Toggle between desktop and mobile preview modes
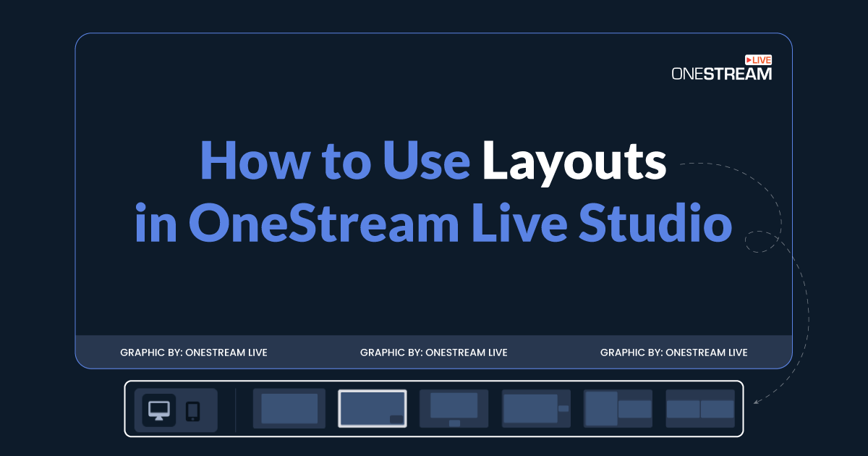Screen dimensions: 868x456 click(x=176, y=409)
